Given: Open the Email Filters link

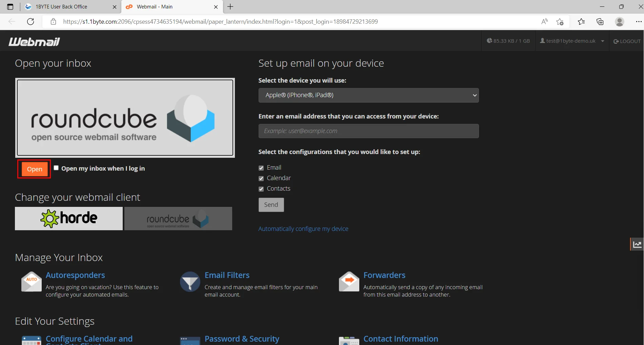Looking at the screenshot, I should pyautogui.click(x=227, y=275).
